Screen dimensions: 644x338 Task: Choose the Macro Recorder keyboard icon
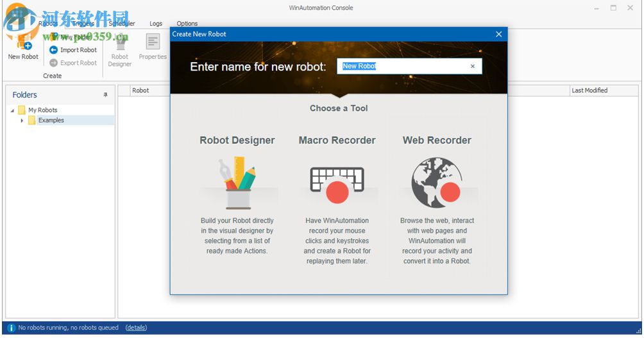click(x=337, y=185)
